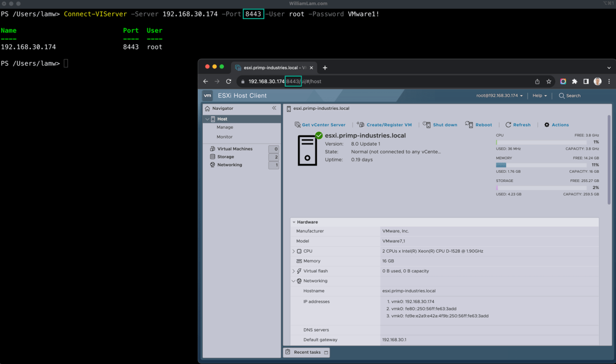The height and width of the screenshot is (364, 616).
Task: Expand the CPU row in Hardware
Action: pyautogui.click(x=294, y=251)
